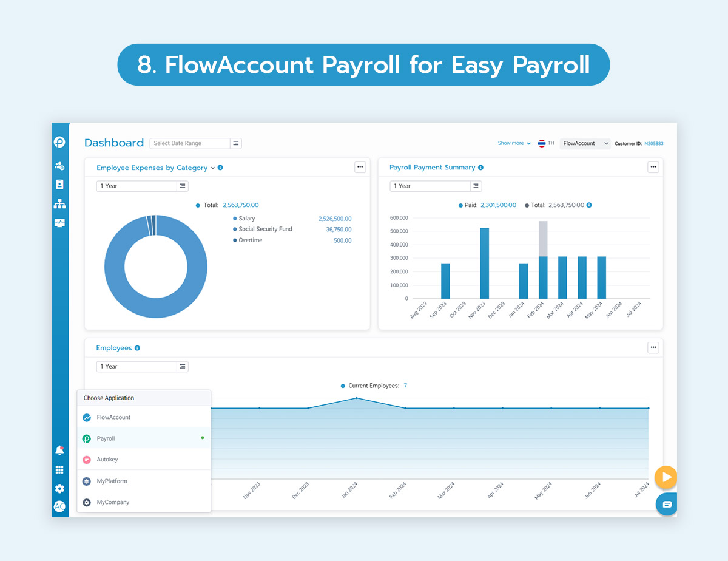The image size is (728, 561).
Task: Open the employees management sidebar icon
Action: coord(59,165)
